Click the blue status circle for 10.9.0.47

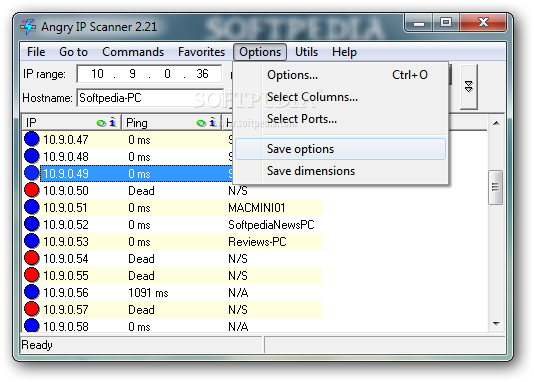[x=32, y=139]
